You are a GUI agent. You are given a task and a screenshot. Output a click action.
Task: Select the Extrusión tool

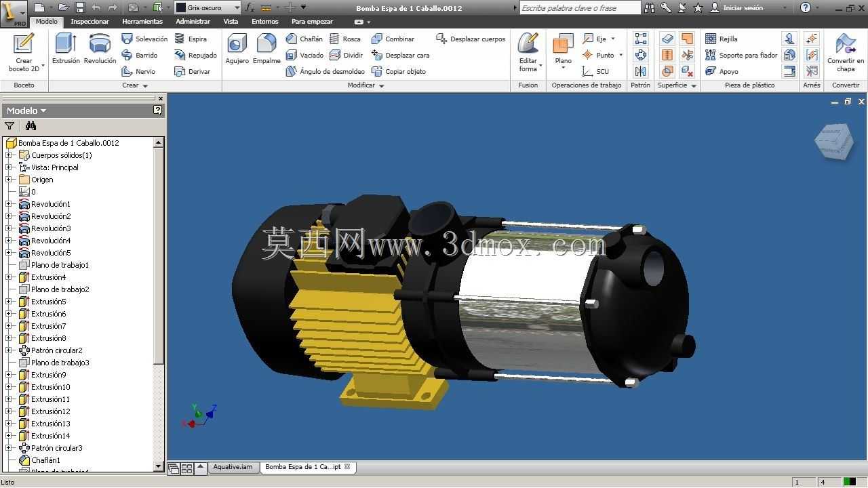coord(66,49)
